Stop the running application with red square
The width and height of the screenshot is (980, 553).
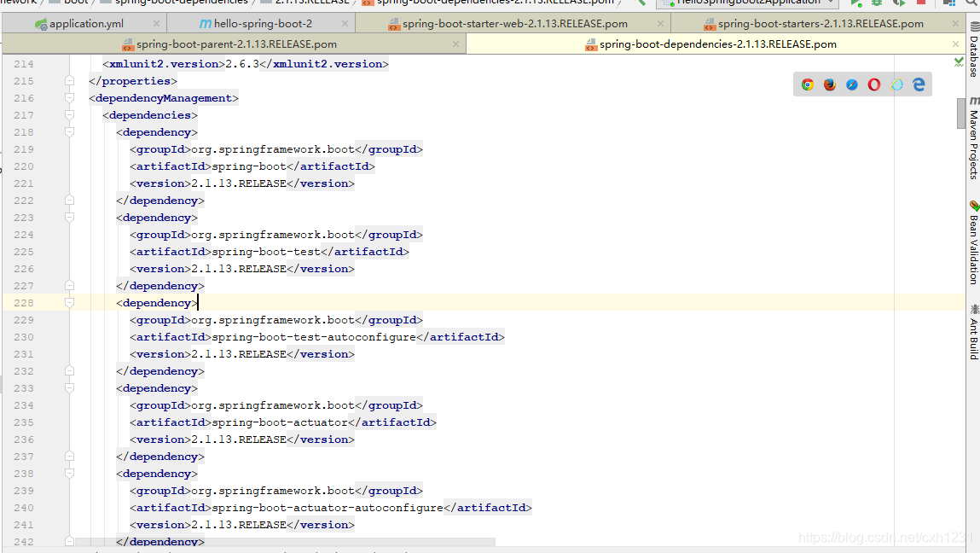(920, 3)
